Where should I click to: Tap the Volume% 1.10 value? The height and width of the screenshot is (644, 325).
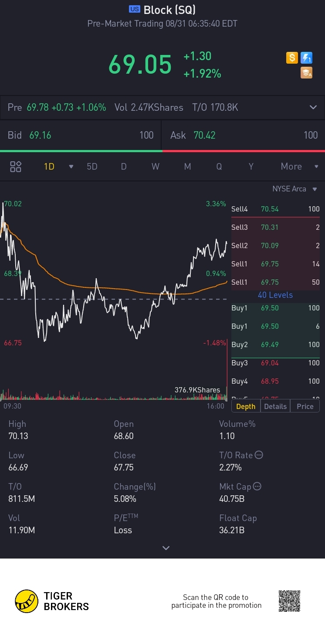pyautogui.click(x=227, y=436)
